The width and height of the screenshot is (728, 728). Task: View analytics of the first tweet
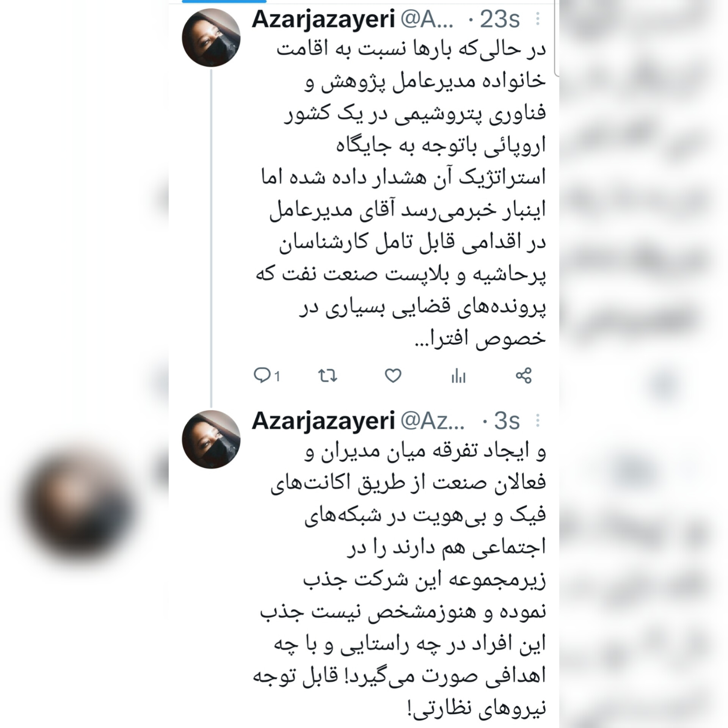pos(458,377)
